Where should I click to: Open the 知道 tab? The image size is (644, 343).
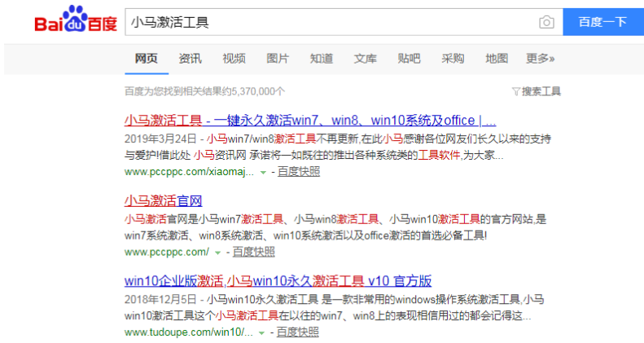322,59
